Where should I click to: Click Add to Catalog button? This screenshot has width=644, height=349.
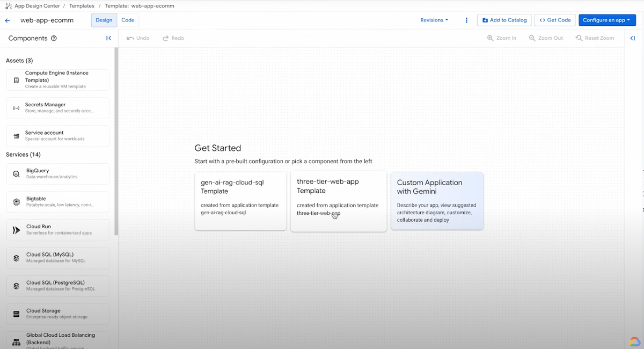[x=504, y=20]
